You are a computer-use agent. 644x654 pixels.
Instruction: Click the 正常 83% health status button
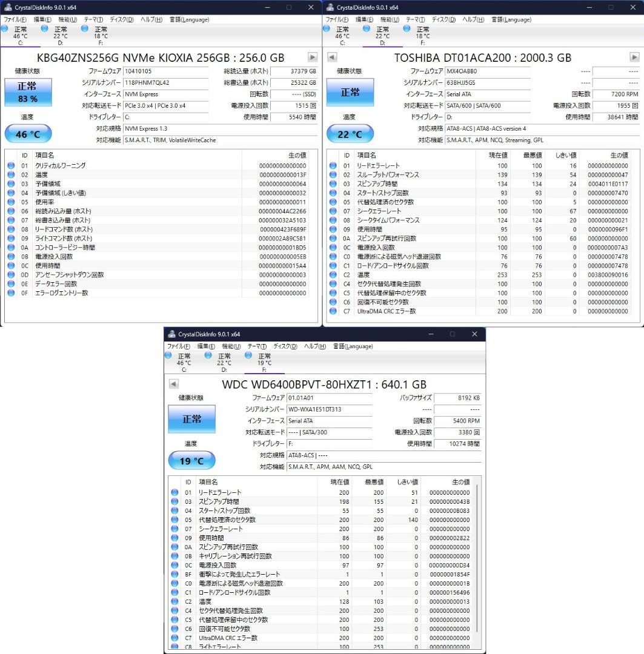[x=28, y=92]
